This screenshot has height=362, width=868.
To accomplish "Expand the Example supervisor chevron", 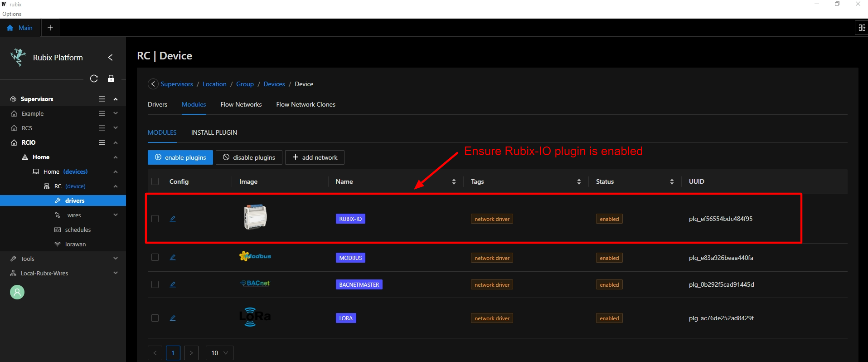I will [116, 113].
